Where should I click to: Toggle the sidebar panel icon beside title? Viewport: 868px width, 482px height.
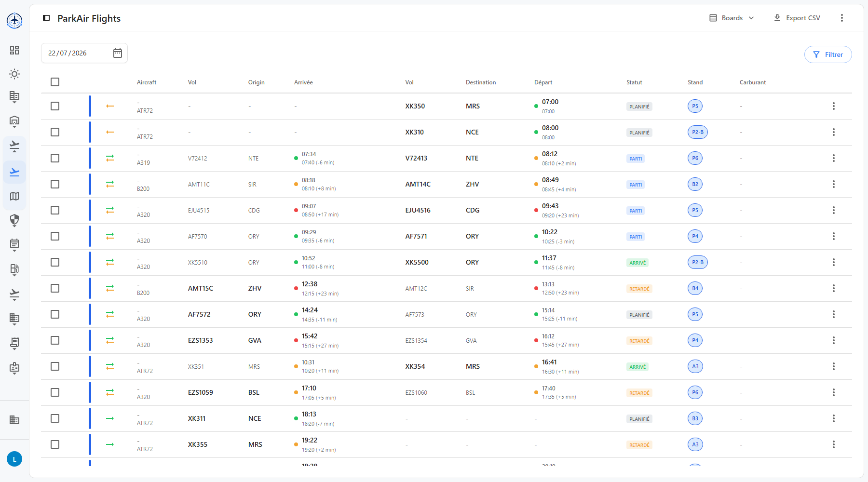tap(46, 18)
